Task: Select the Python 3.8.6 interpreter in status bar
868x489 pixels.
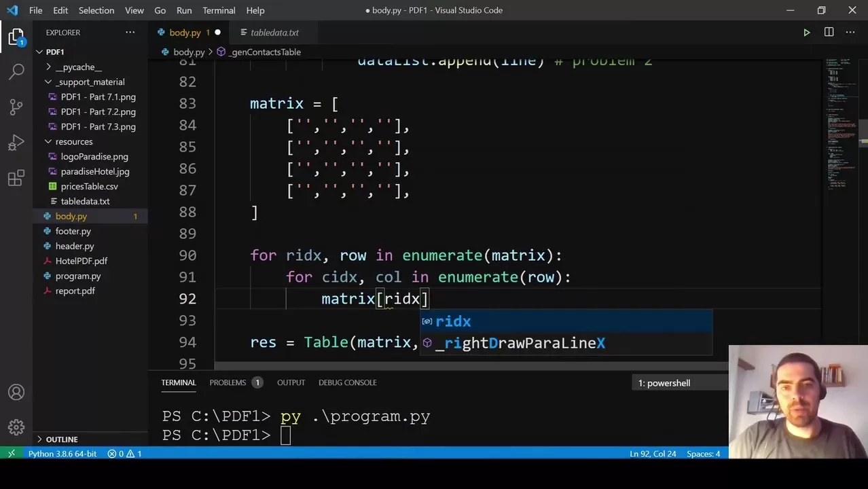Action: pos(62,453)
